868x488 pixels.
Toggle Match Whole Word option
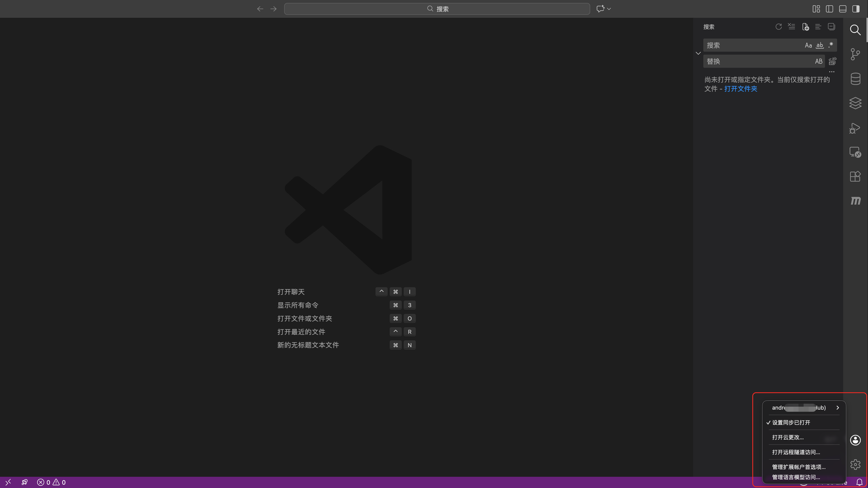tap(819, 45)
